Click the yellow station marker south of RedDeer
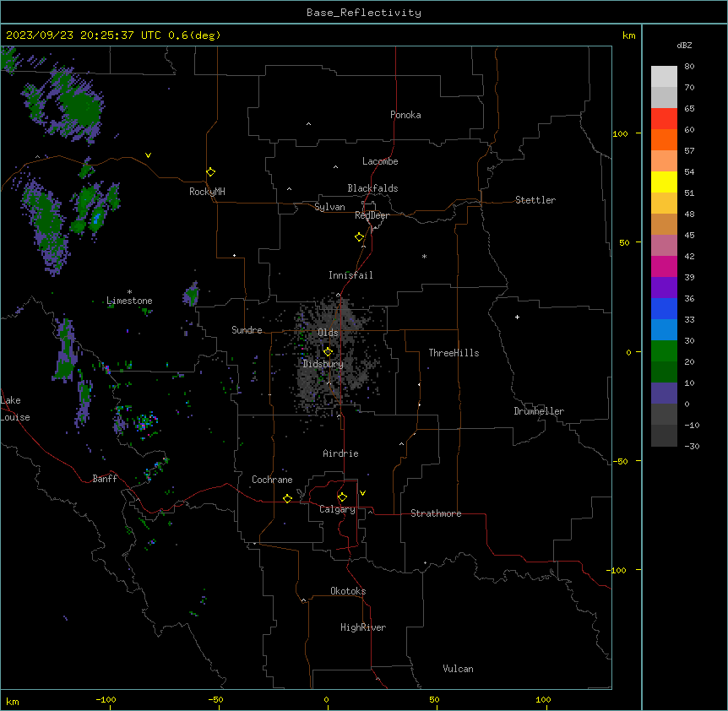 click(359, 237)
